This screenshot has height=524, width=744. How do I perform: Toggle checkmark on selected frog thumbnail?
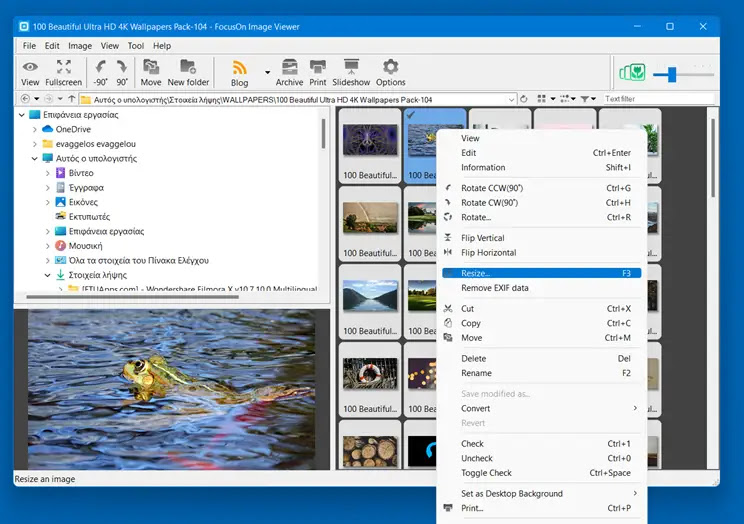tap(411, 114)
